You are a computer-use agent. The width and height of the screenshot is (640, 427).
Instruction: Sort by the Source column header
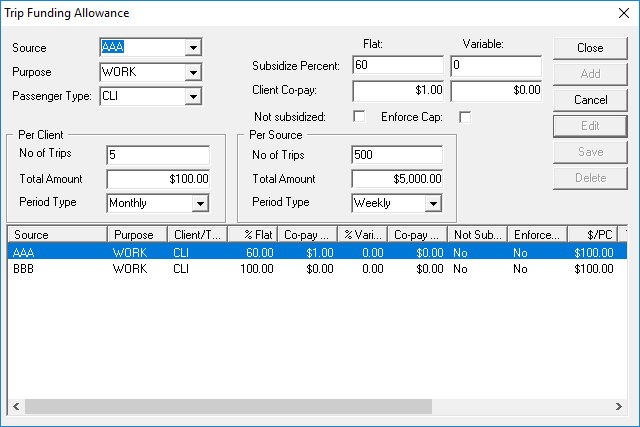click(58, 235)
